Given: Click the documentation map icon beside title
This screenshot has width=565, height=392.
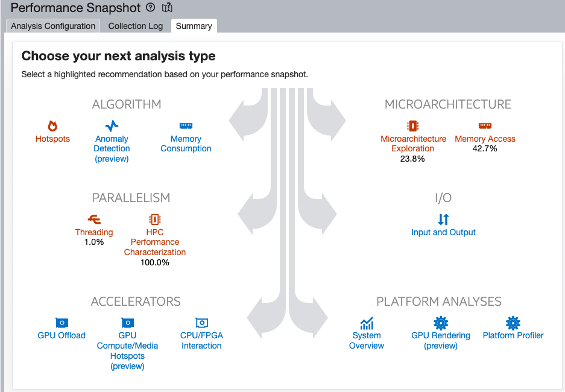Looking at the screenshot, I should pos(167,7).
